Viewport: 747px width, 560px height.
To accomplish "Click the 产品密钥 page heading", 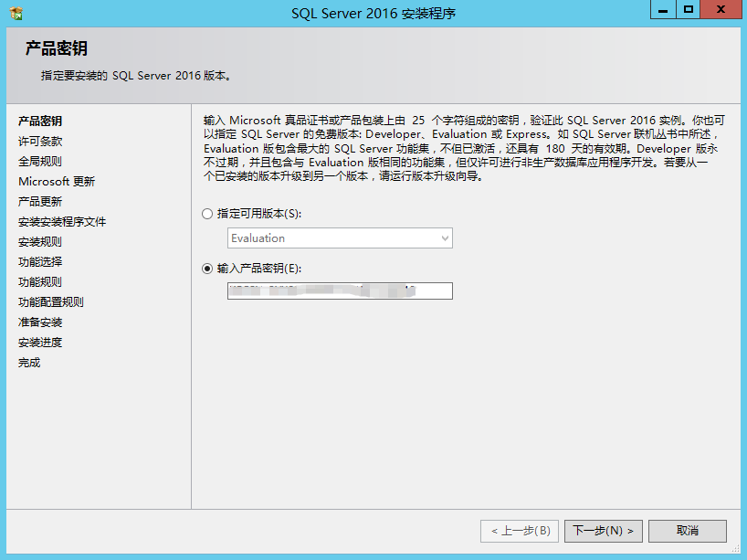I will (x=57, y=48).
